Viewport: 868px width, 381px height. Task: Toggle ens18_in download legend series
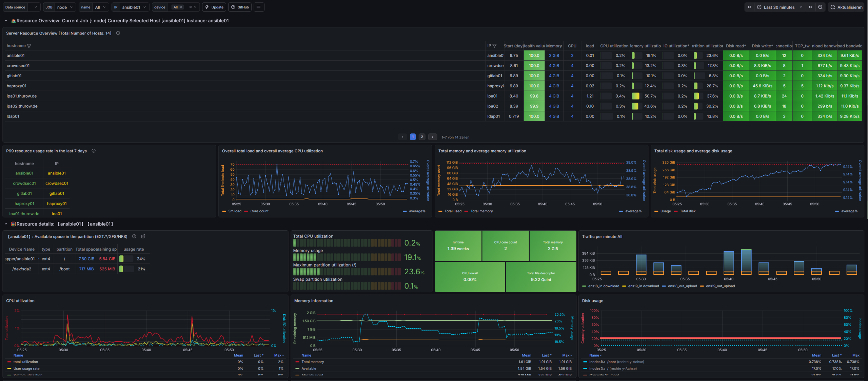click(603, 286)
